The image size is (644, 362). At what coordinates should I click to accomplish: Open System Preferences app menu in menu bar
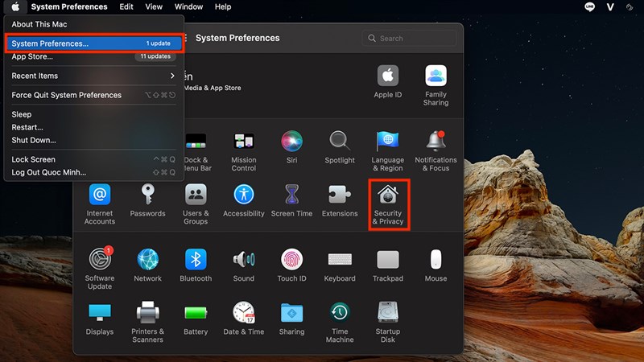69,6
